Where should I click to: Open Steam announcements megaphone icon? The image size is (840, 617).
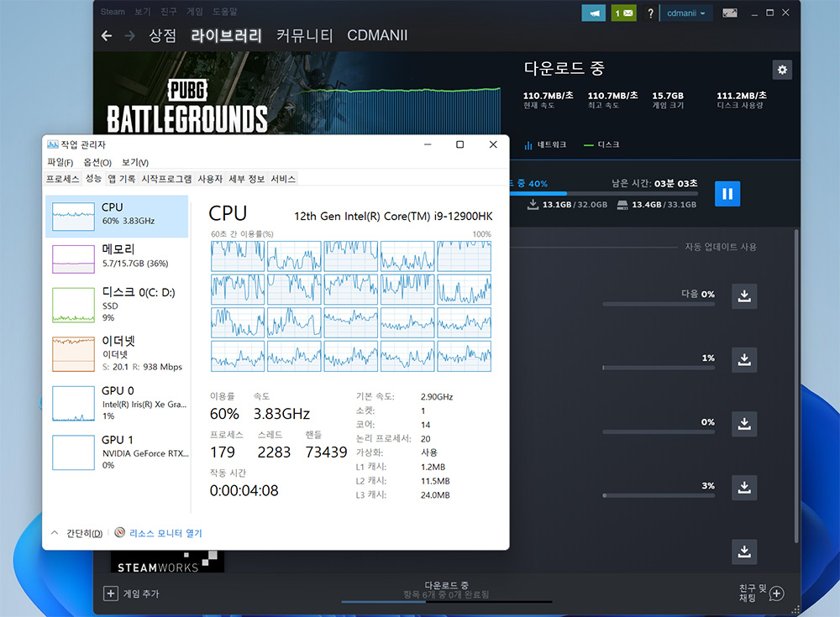pos(594,13)
